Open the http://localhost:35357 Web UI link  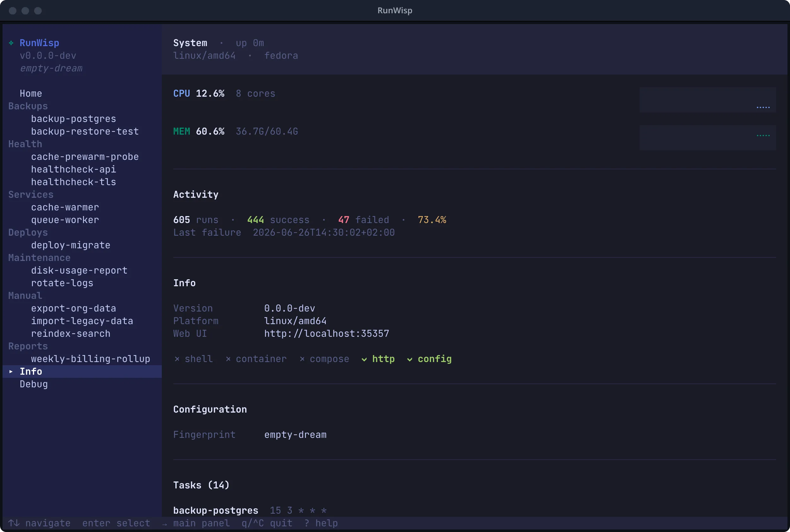(327, 334)
